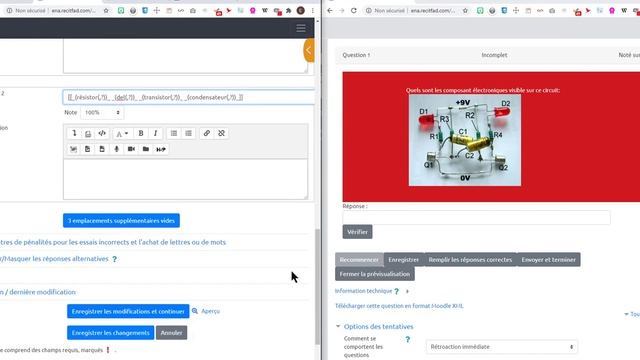This screenshot has width=640, height=360.
Task: Click Fermer la prévisualisation button
Action: point(375,274)
